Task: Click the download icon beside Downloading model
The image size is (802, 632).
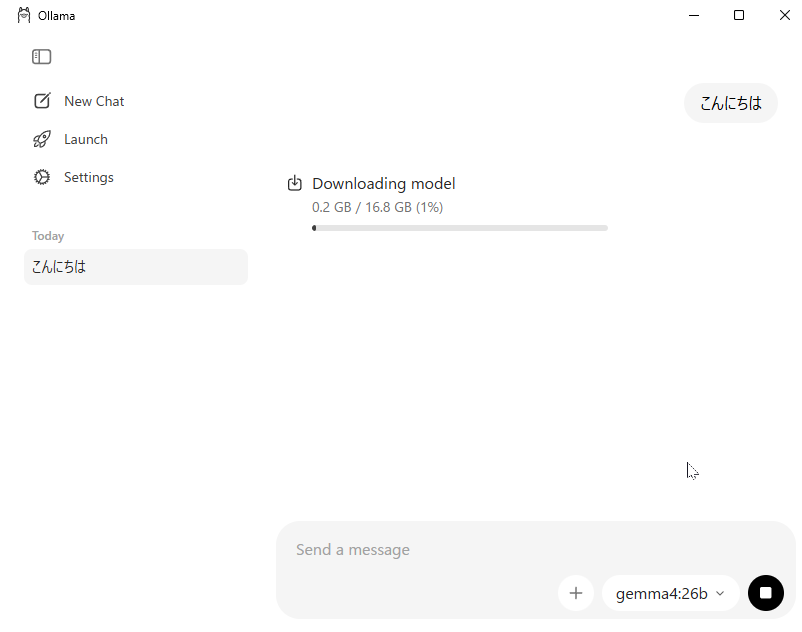Action: click(x=295, y=183)
